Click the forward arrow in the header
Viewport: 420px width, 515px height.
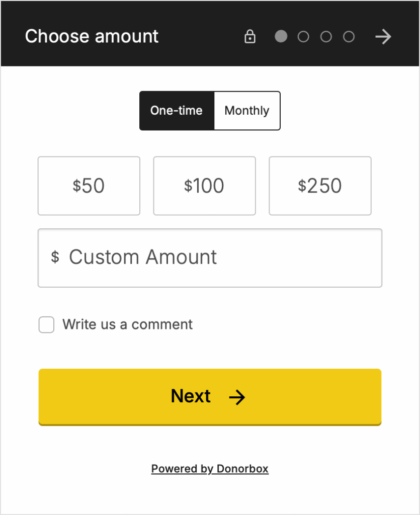point(383,36)
